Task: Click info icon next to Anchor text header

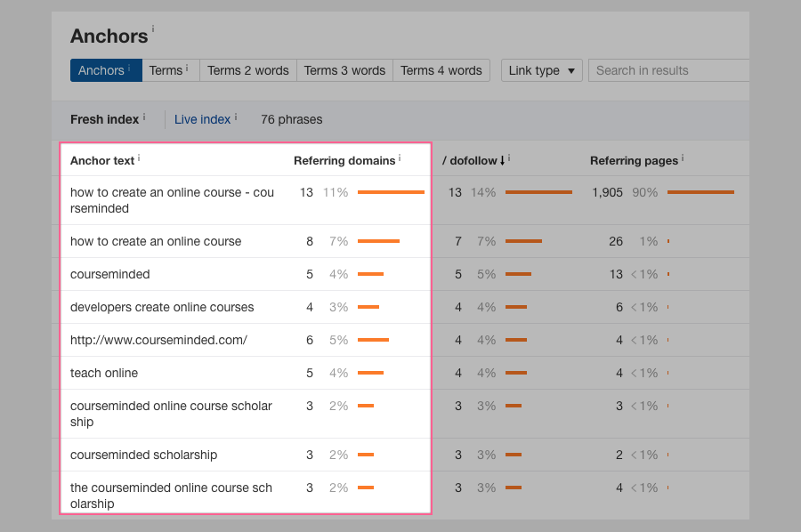Action: pyautogui.click(x=139, y=158)
